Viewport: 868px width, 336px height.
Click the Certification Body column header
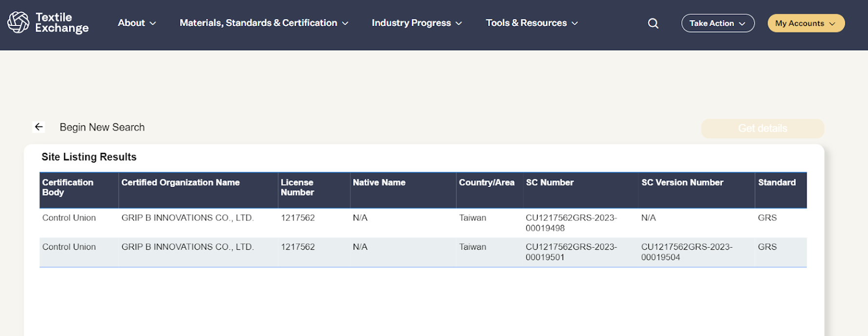[x=68, y=188]
